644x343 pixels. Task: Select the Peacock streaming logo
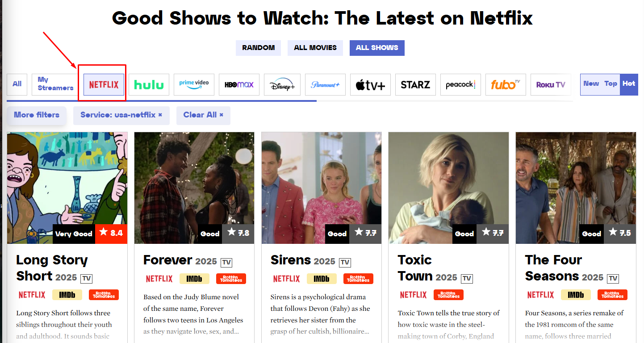point(460,85)
